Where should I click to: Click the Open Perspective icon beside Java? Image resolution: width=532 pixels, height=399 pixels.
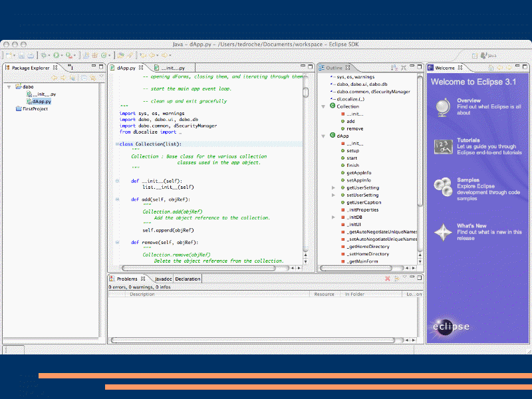(x=473, y=55)
